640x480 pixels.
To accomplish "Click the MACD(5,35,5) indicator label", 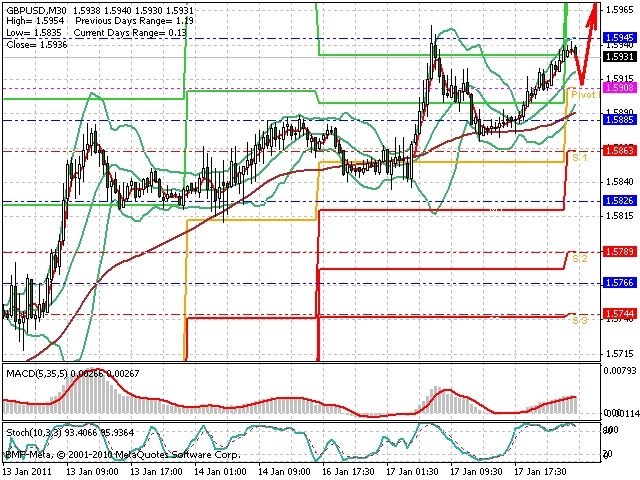I will 37,373.
